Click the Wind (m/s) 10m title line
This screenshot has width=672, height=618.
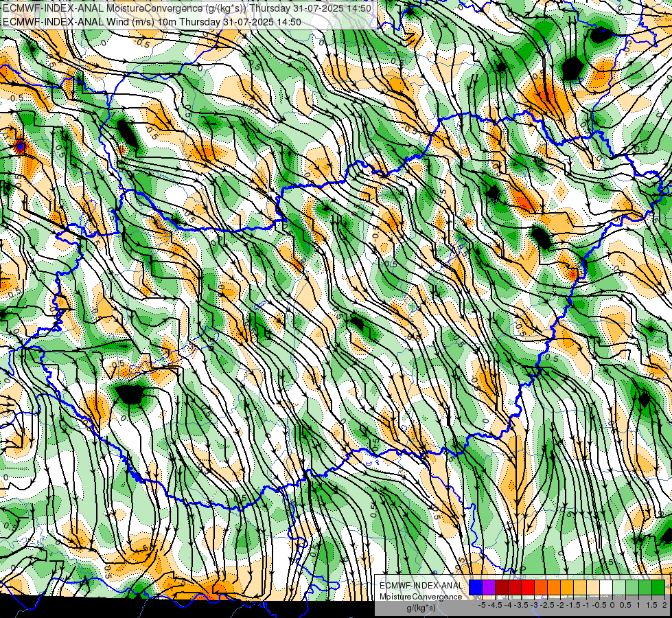pyautogui.click(x=152, y=22)
